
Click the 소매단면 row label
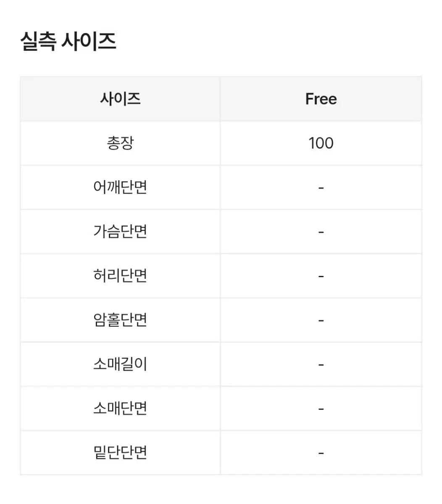tap(120, 409)
